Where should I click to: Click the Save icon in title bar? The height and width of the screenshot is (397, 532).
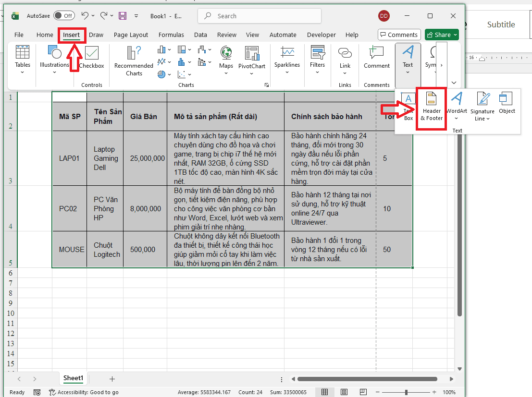123,15
